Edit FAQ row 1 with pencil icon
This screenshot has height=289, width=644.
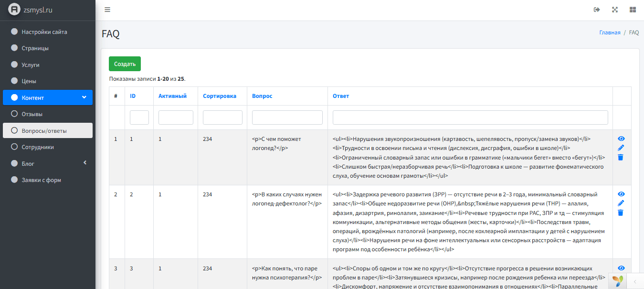point(621,148)
